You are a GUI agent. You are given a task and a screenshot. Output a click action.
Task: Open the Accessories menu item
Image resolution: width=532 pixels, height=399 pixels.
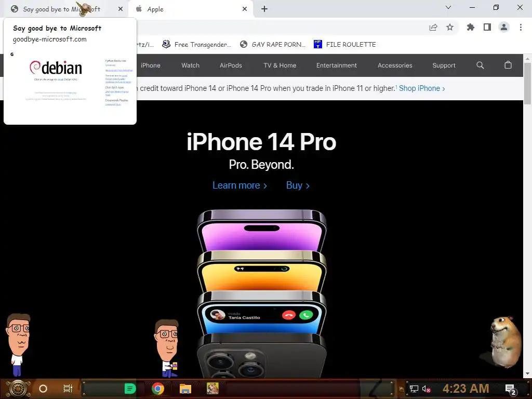pos(395,65)
